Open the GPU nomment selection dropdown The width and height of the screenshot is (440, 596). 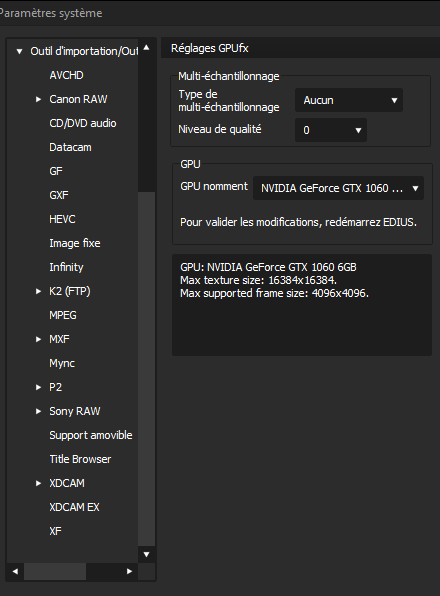click(338, 188)
